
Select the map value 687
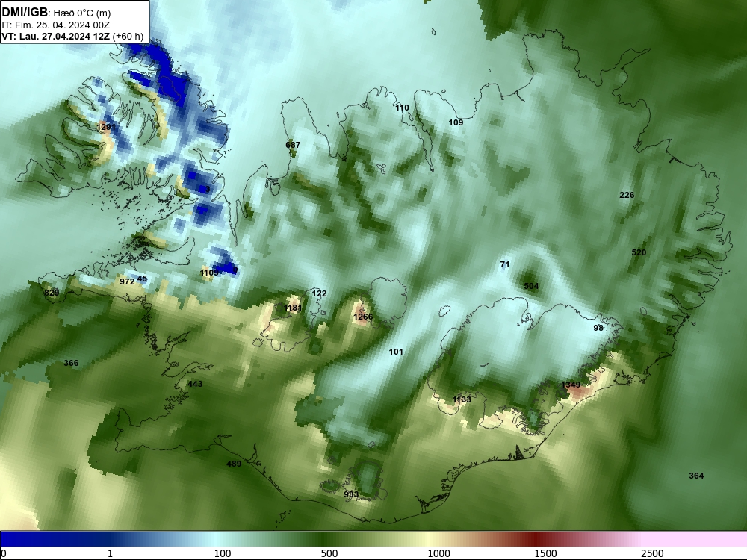293,145
